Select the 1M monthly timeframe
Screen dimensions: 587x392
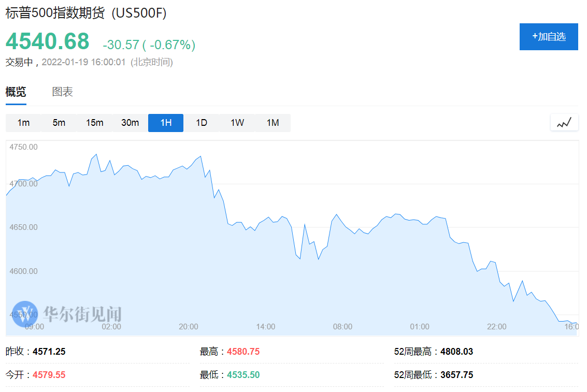[273, 123]
